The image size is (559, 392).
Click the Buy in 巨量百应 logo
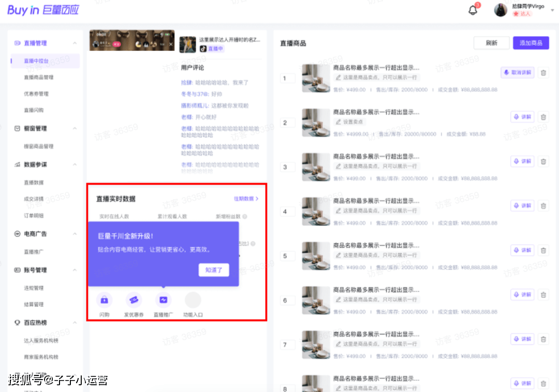(x=43, y=10)
